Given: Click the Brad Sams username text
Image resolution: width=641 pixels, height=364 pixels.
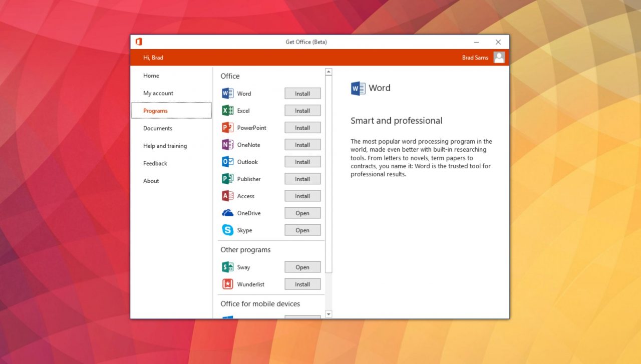Looking at the screenshot, I should pos(475,58).
